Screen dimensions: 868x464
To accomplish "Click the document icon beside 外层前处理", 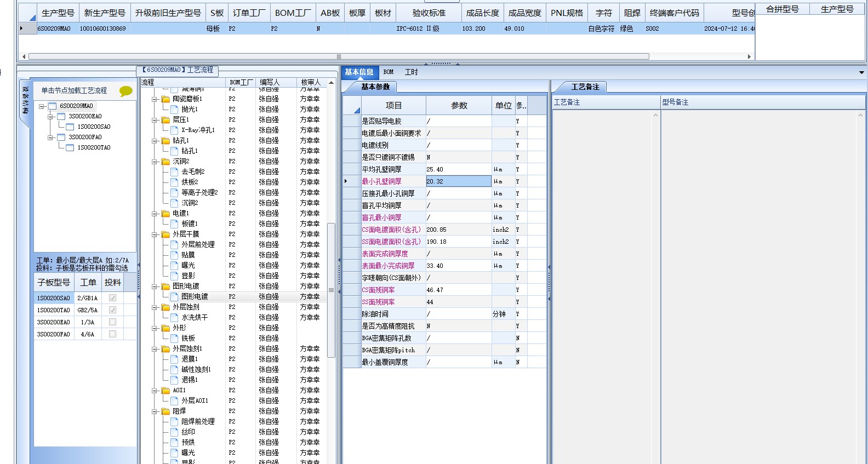I will [174, 245].
